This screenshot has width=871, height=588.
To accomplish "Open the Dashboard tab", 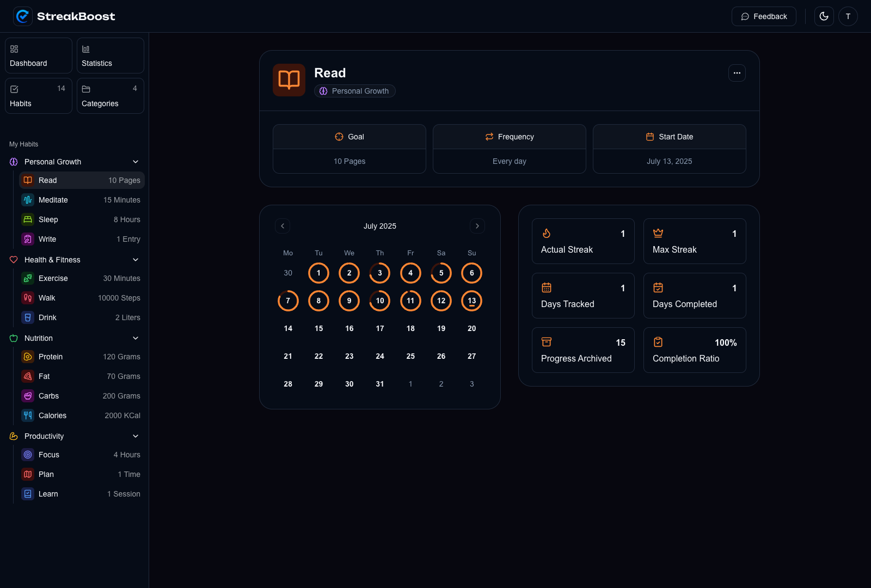I will click(x=39, y=56).
